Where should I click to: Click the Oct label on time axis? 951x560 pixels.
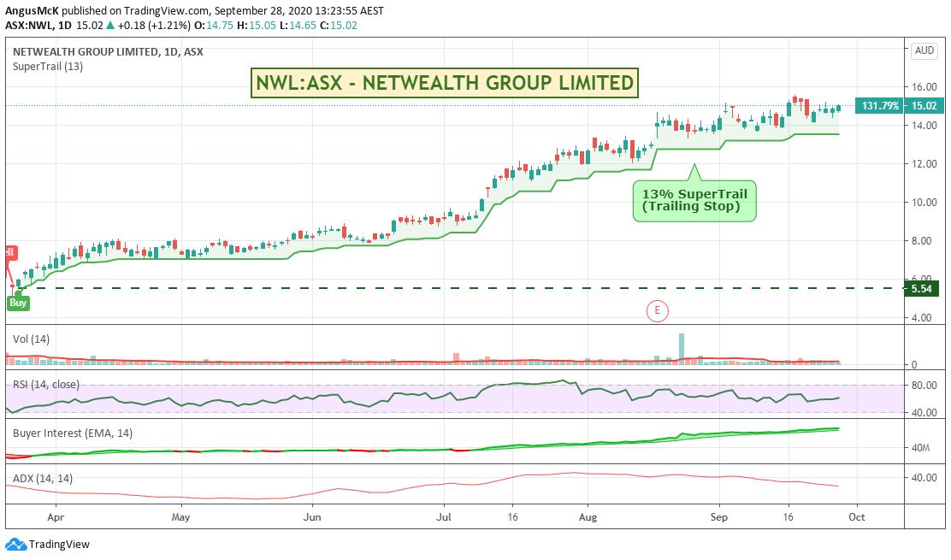tap(856, 517)
